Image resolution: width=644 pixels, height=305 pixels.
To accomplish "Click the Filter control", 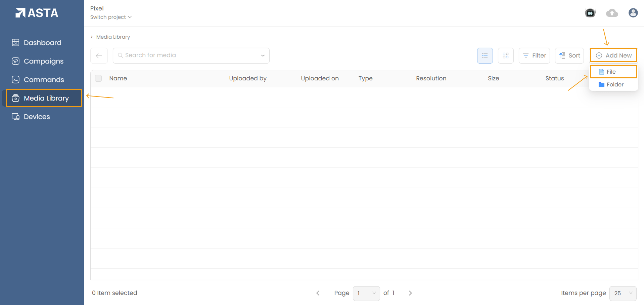I will 534,55.
